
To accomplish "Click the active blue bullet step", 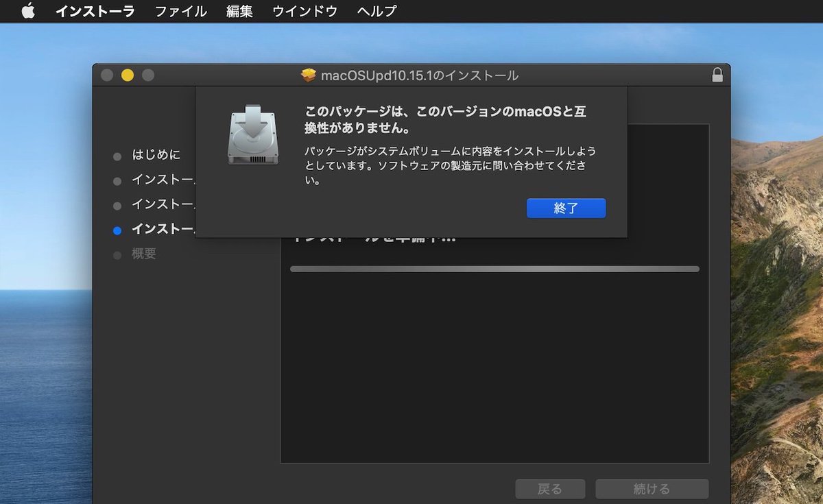I will pyautogui.click(x=117, y=230).
